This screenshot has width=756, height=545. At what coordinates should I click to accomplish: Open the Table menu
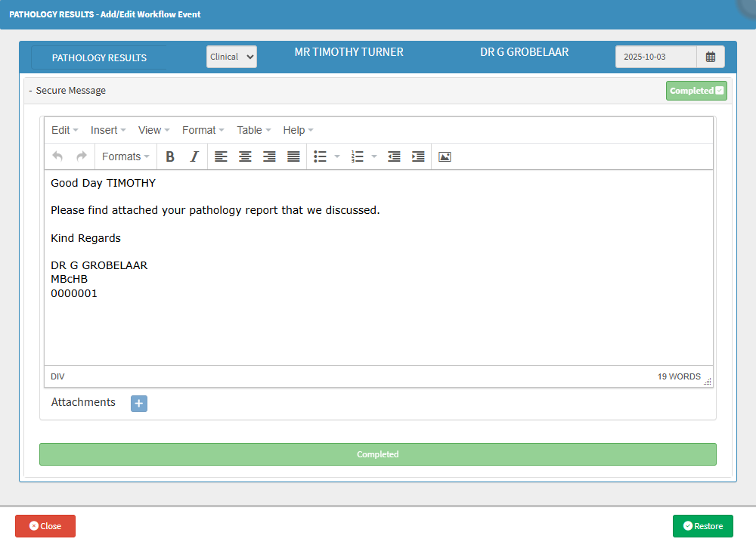coord(253,130)
